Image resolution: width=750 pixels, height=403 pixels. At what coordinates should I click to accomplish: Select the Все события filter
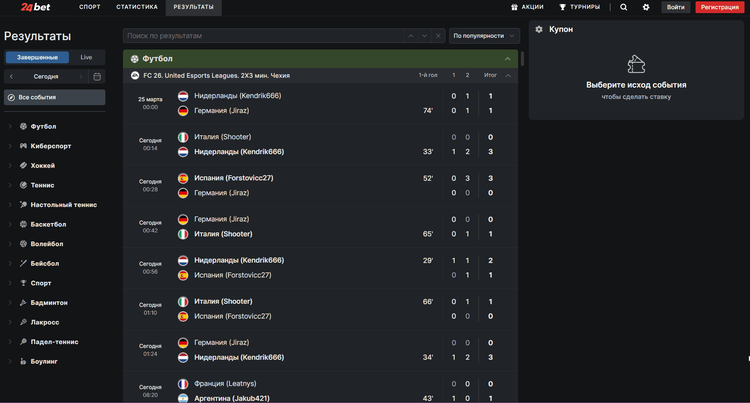(54, 98)
